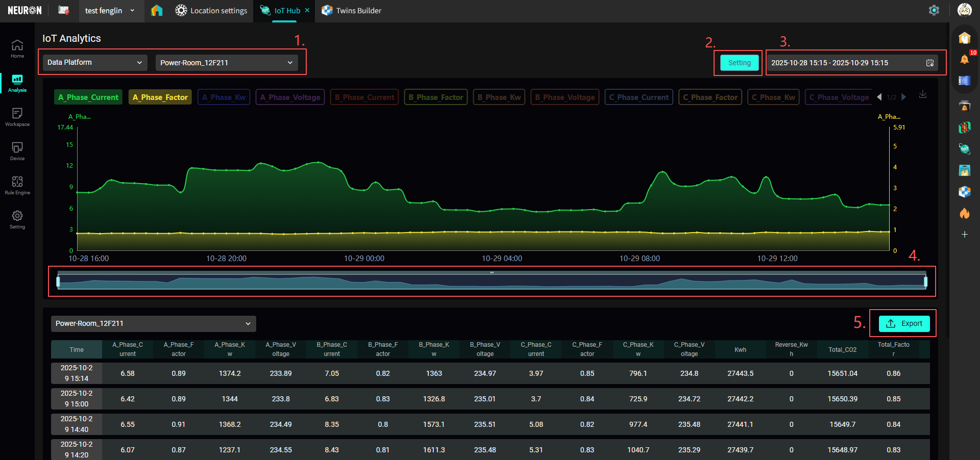This screenshot has height=460, width=980.
Task: Click the plus icon in right sidebar
Action: [964, 235]
